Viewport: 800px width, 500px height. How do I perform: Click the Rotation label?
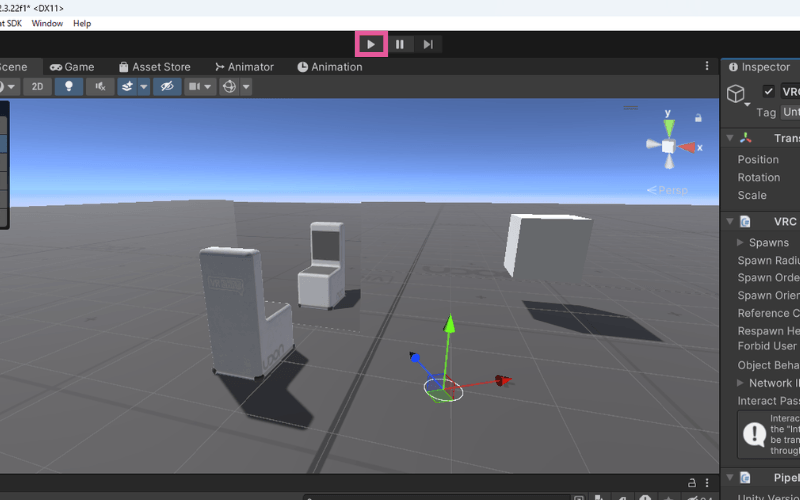[x=759, y=178]
